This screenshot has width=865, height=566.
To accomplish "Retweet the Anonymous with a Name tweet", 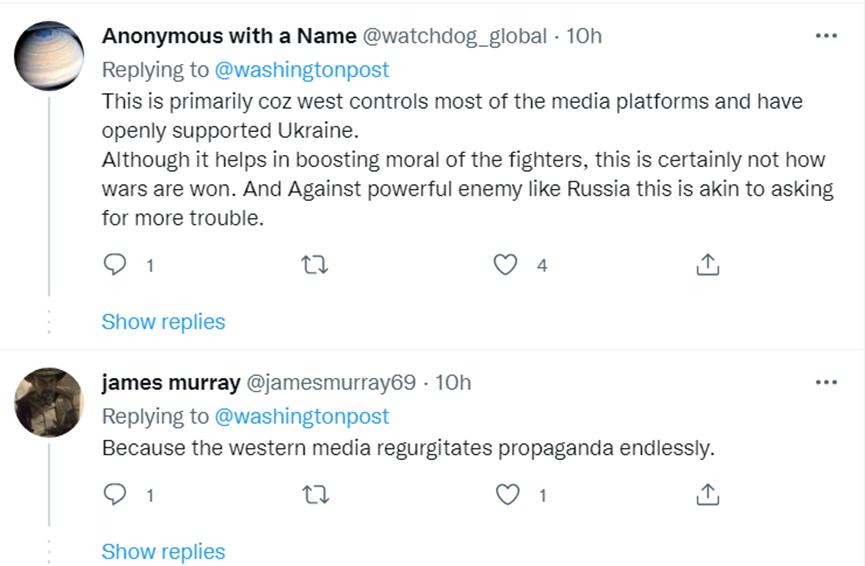I will (x=314, y=265).
